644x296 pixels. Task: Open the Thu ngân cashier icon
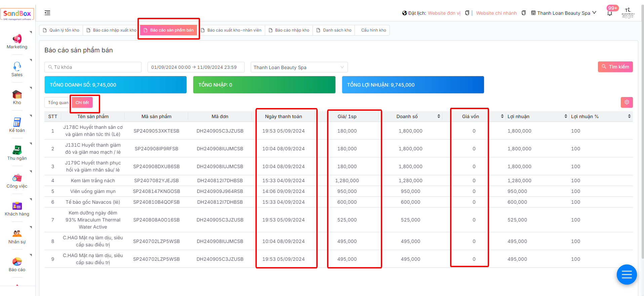click(17, 150)
